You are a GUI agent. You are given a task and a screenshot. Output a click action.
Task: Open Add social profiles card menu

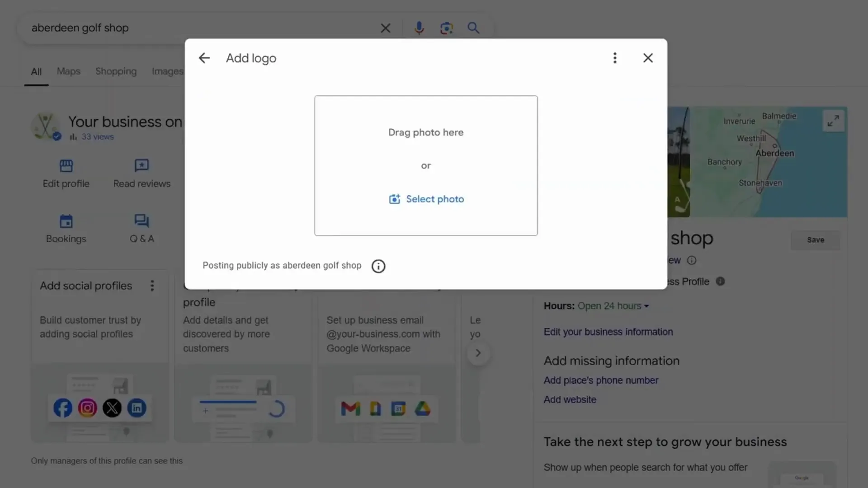point(152,286)
